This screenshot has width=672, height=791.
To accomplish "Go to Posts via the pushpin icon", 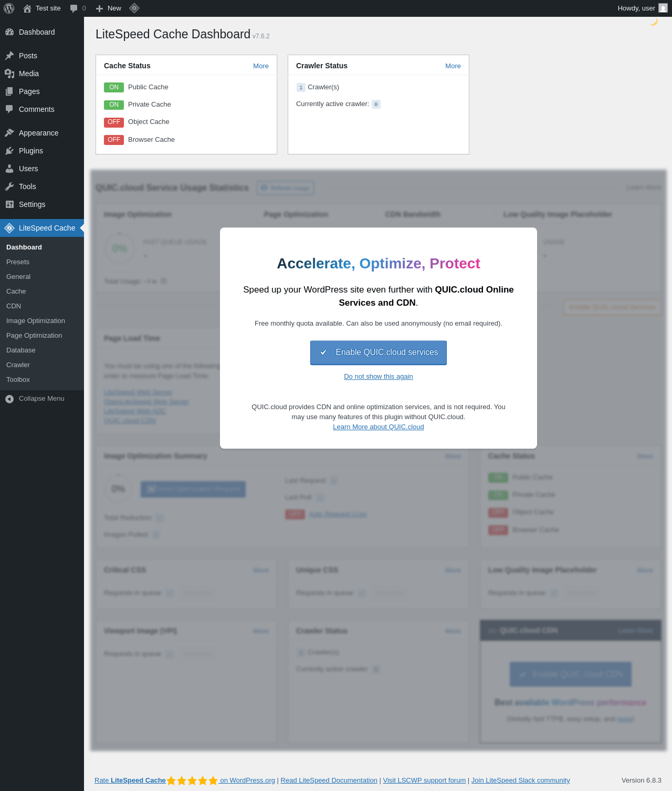I will click(9, 56).
